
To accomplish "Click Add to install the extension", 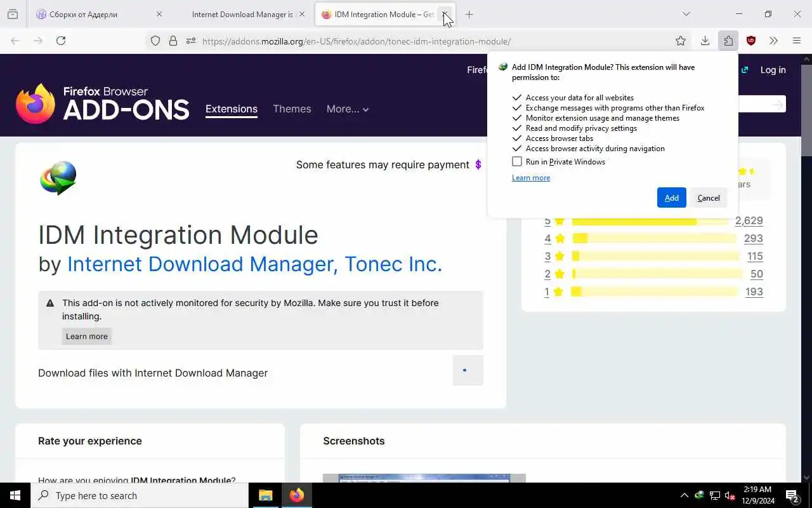I will (x=671, y=198).
